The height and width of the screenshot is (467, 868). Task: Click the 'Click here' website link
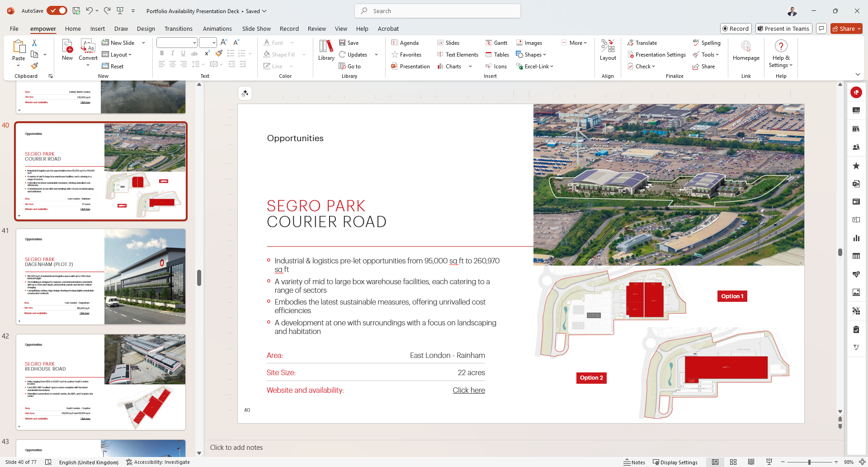click(x=469, y=390)
